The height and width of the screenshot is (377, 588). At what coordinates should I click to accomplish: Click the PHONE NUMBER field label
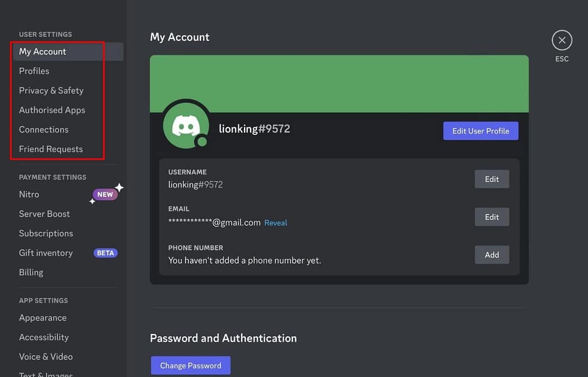pyautogui.click(x=195, y=248)
